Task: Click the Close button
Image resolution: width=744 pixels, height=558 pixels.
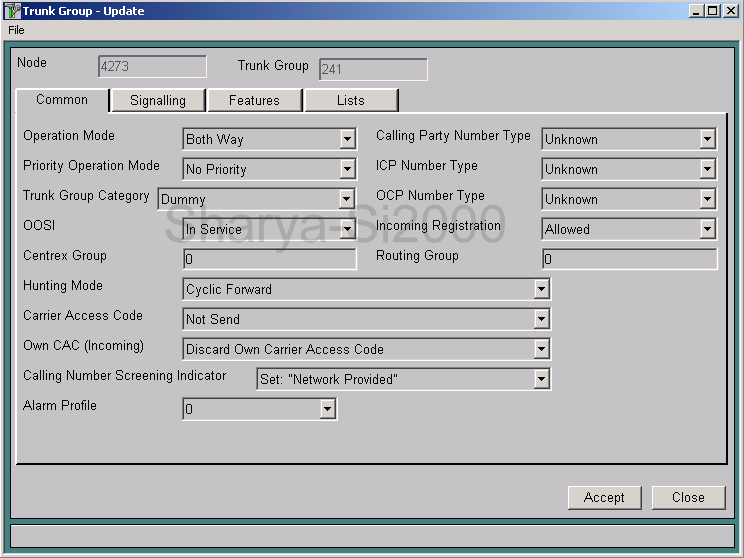Action: [688, 497]
